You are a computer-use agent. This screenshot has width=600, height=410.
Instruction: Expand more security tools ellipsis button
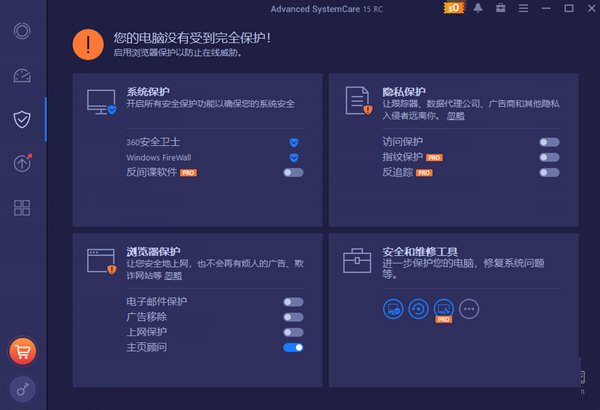(469, 309)
